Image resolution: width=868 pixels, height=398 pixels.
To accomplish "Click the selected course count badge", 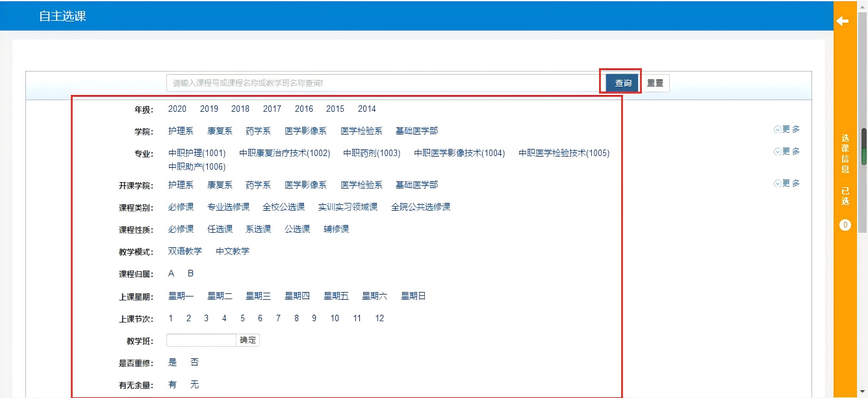I will 845,225.
